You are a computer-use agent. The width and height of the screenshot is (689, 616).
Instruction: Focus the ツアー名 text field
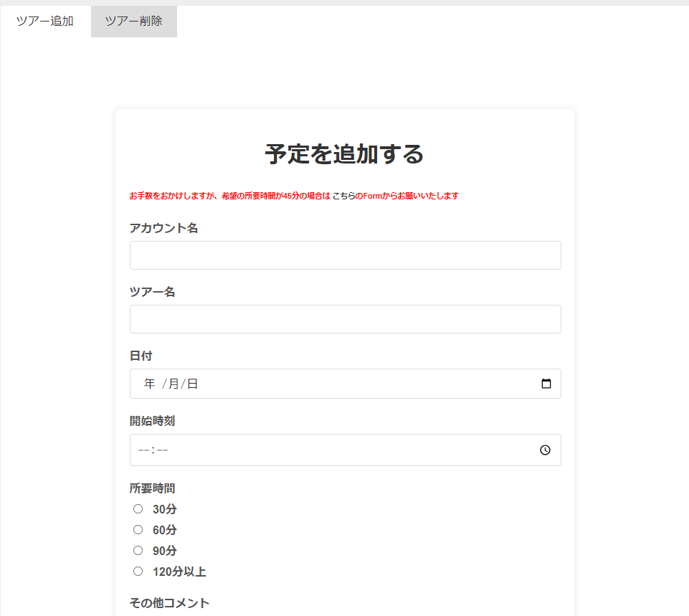346,319
